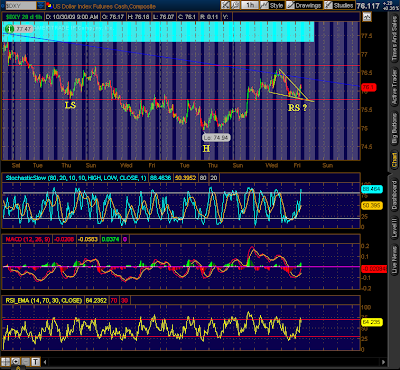The height and width of the screenshot is (370, 400).
Task: Open the Studies menu
Action: tap(339, 5)
